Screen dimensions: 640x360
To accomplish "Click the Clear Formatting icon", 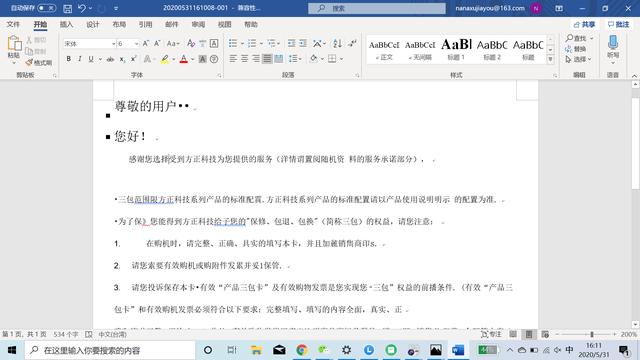I will tap(191, 44).
